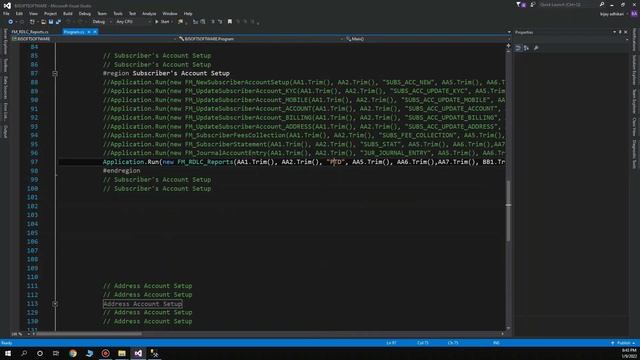Open the BJSOFTSOFTWARE project scope dropdown
Viewport: 640px width, 360px height.
94,39
